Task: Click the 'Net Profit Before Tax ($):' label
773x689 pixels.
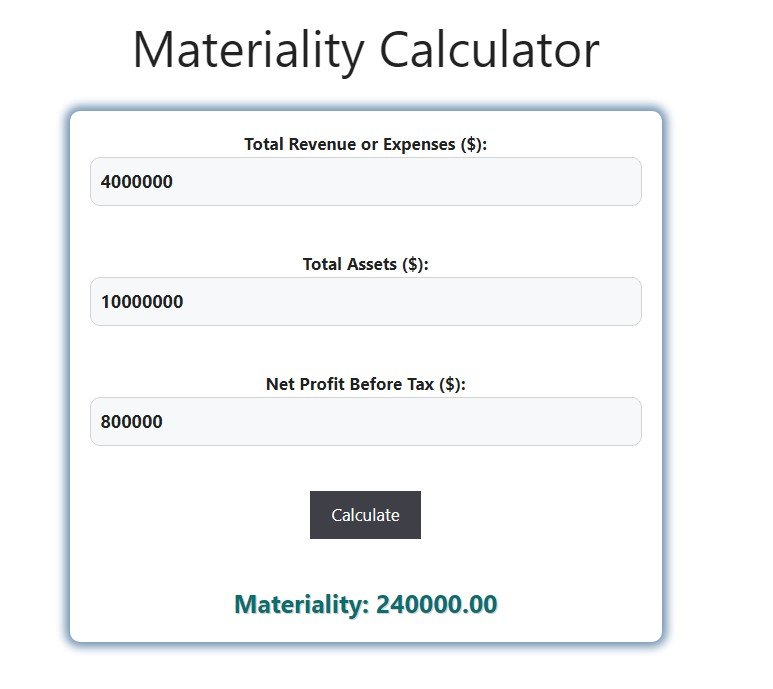Action: (x=365, y=384)
